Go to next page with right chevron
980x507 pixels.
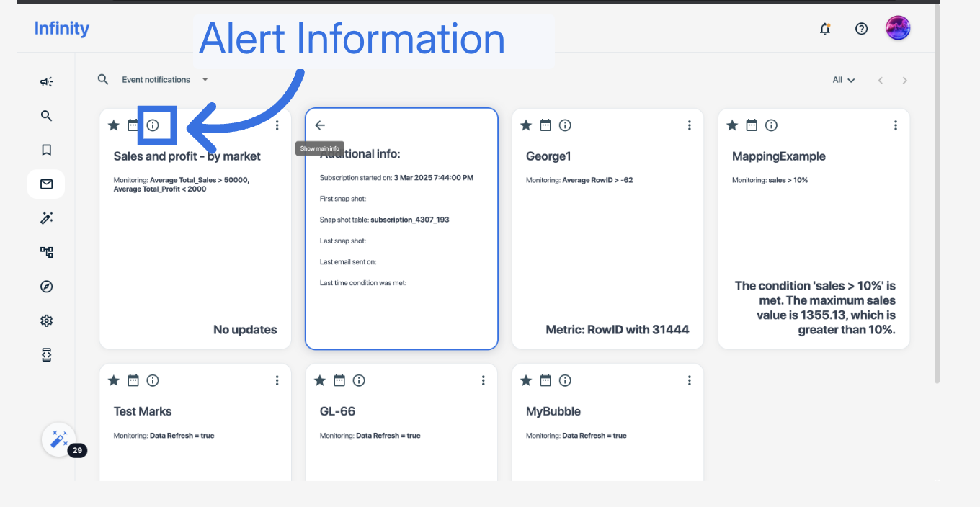point(905,80)
